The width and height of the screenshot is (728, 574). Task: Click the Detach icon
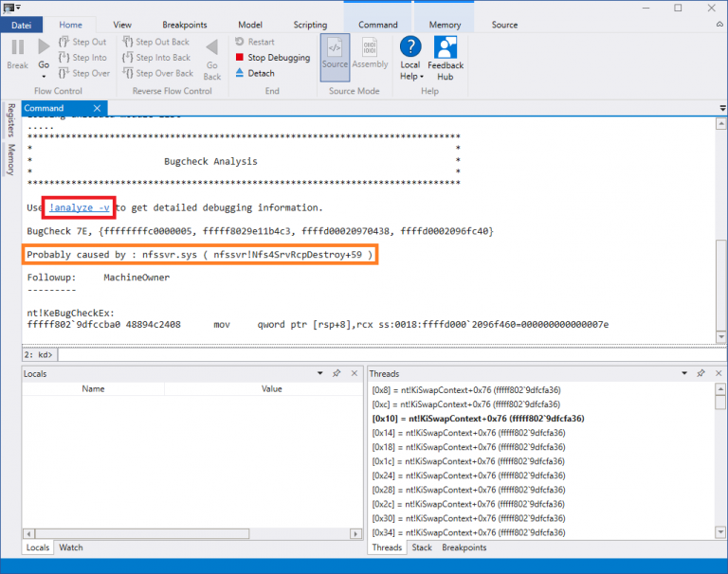click(x=240, y=73)
